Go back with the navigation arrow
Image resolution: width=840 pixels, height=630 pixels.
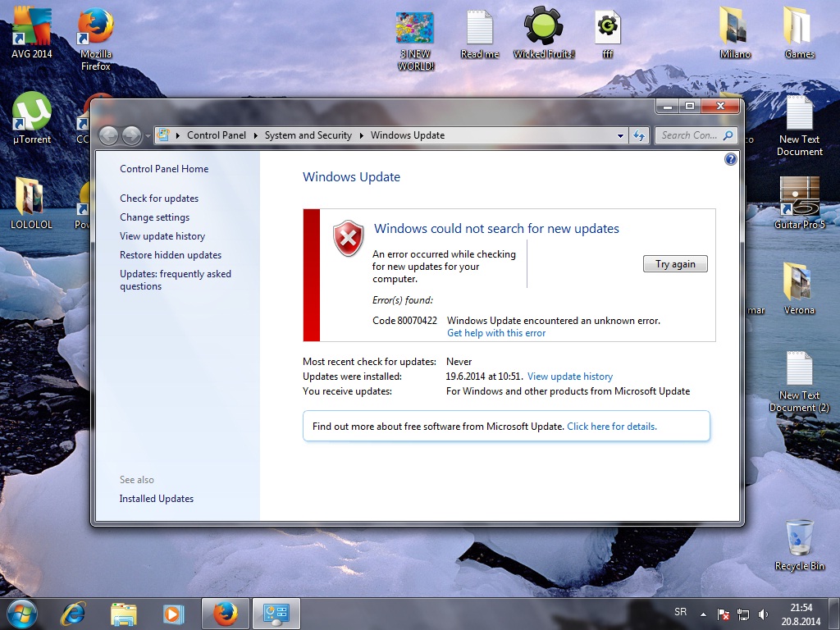(109, 135)
